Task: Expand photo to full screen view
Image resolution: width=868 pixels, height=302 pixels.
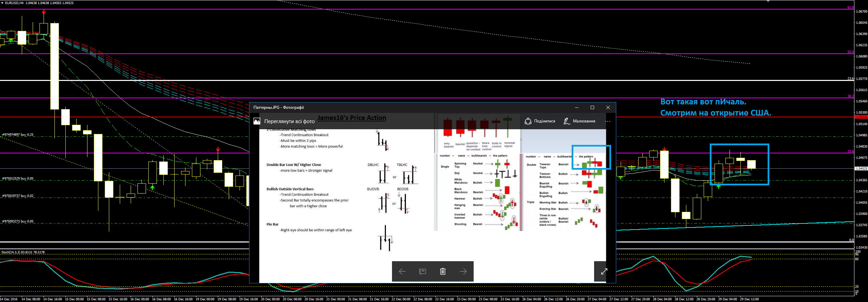Action: 604,271
